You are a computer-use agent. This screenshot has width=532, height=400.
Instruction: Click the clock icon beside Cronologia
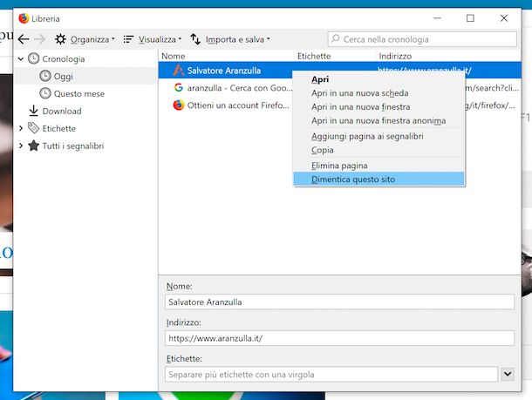tap(33, 58)
